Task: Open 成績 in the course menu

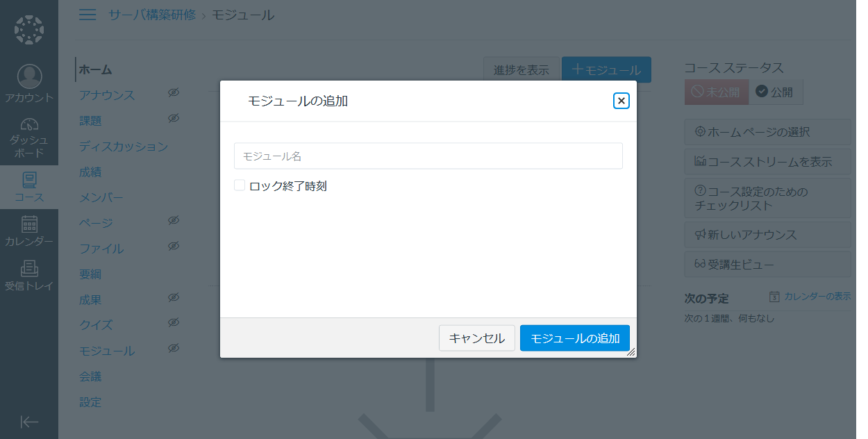Action: 90,172
